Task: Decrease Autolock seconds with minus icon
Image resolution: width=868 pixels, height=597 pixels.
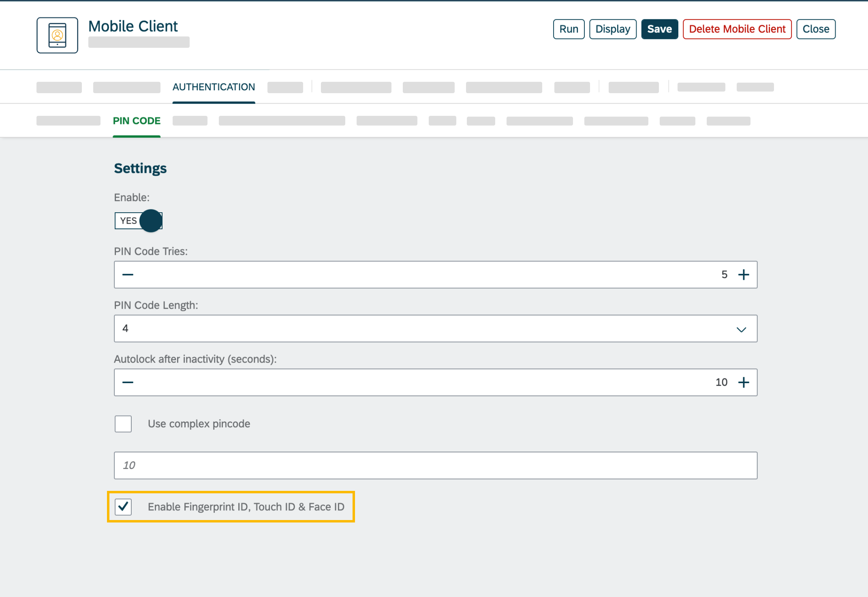Action: coord(128,382)
